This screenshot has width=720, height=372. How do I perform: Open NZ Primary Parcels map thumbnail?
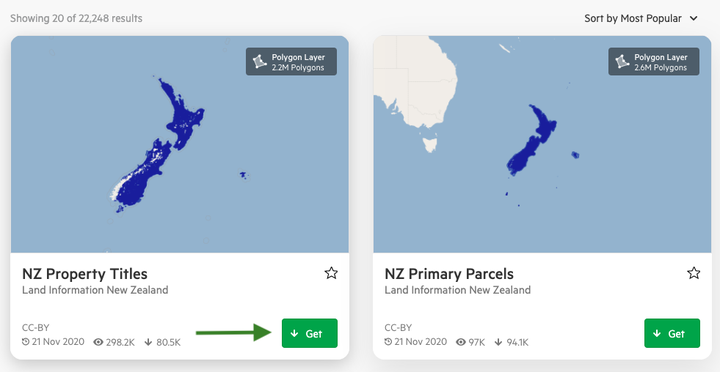pyautogui.click(x=542, y=144)
